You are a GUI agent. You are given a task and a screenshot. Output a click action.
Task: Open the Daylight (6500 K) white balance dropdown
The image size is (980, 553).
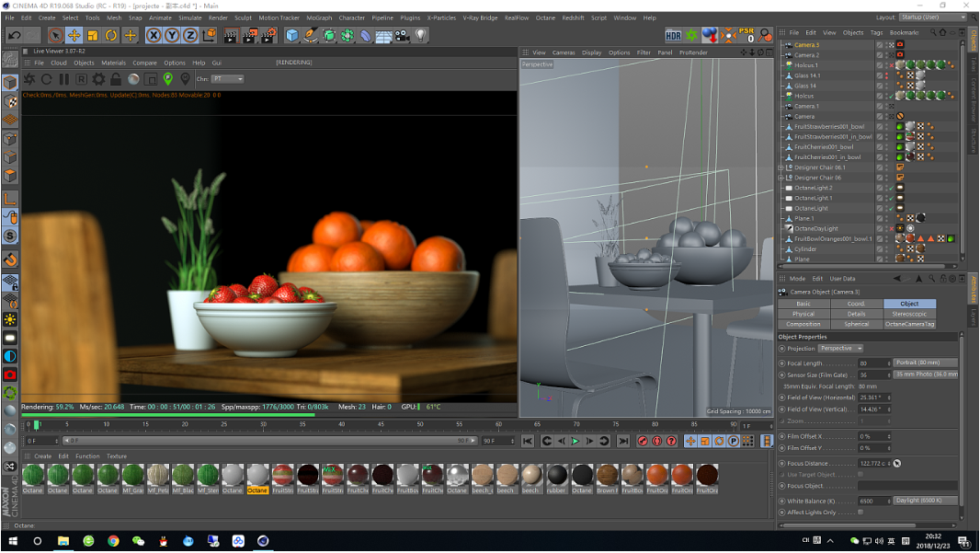click(x=926, y=501)
